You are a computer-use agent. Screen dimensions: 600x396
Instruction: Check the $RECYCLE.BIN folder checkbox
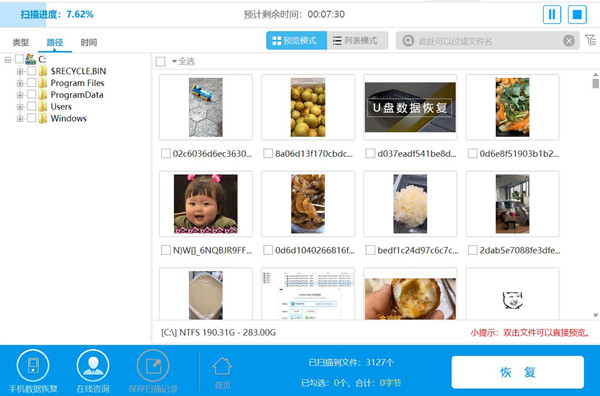coord(32,71)
